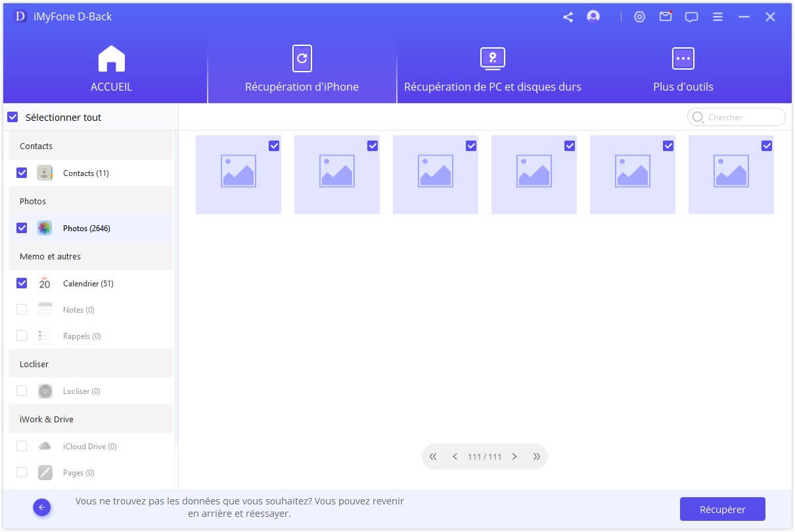Uncheck the Contacts (11) checkbox
This screenshot has height=532, width=795.
pyautogui.click(x=22, y=173)
